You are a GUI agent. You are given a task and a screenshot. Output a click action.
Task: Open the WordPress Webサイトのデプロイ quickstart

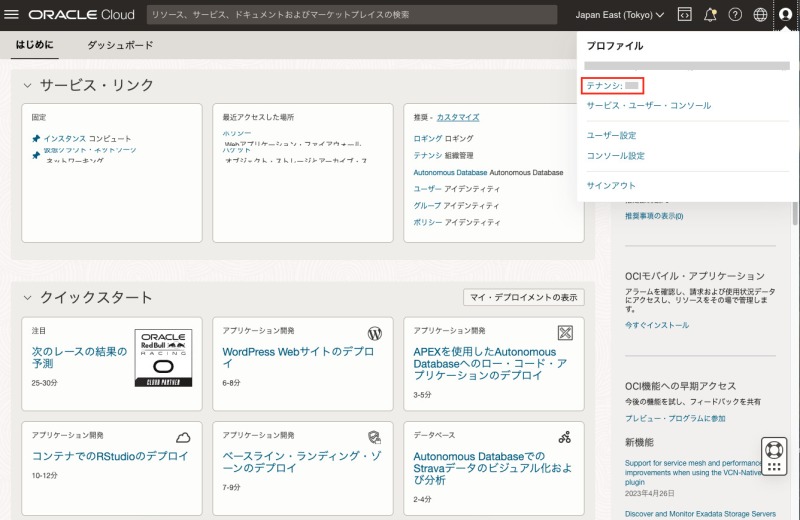click(x=297, y=358)
